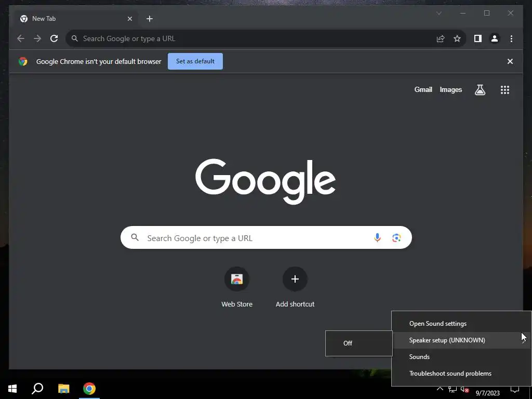Open the Action Center notifications

[515, 390]
